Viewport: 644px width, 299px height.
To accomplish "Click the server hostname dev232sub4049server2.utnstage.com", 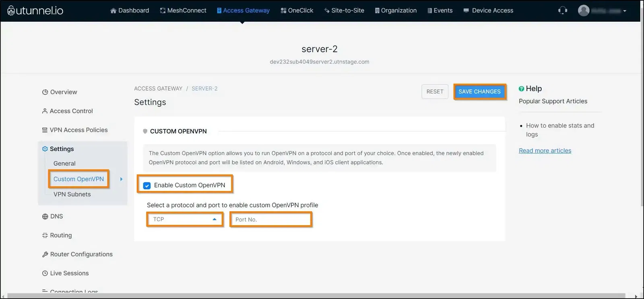I will [320, 62].
